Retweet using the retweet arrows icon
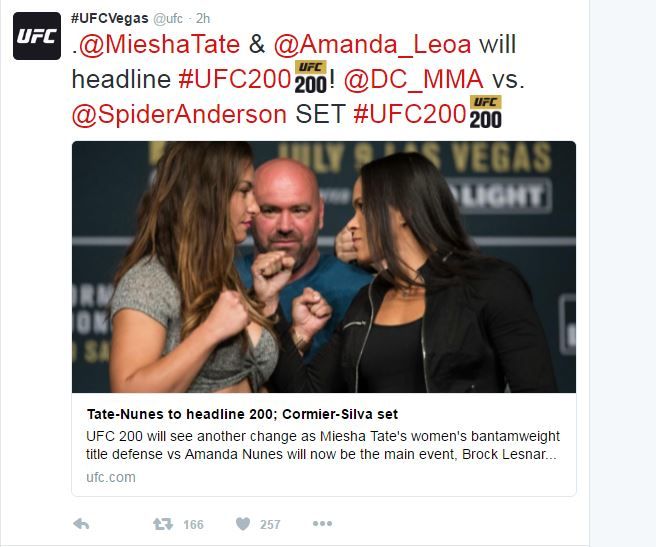This screenshot has height=547, width=656. [163, 524]
